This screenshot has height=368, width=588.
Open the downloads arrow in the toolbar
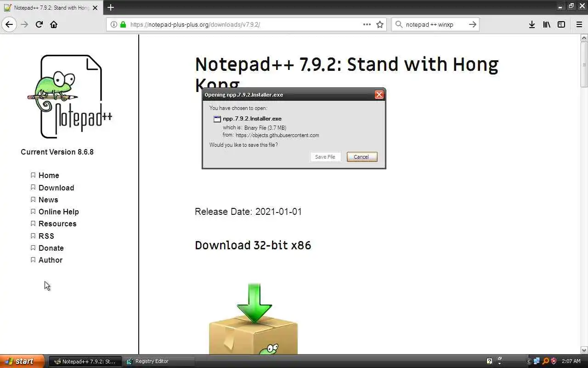pyautogui.click(x=531, y=24)
